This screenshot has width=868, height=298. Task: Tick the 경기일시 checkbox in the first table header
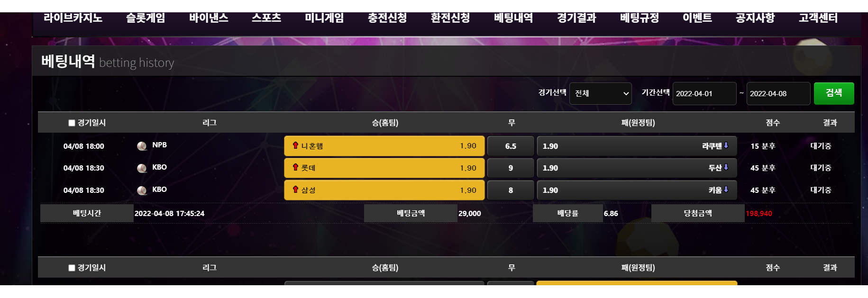[x=72, y=123]
